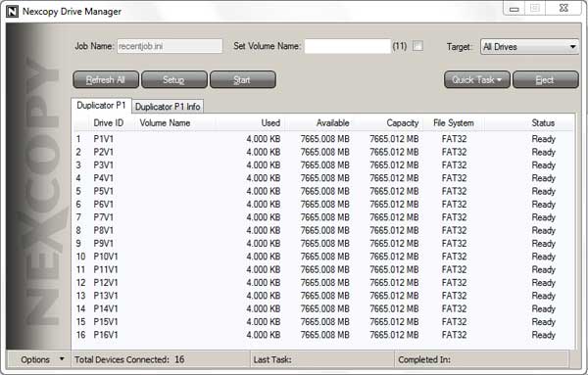
Task: Select drive row P6V1
Action: tap(323, 205)
